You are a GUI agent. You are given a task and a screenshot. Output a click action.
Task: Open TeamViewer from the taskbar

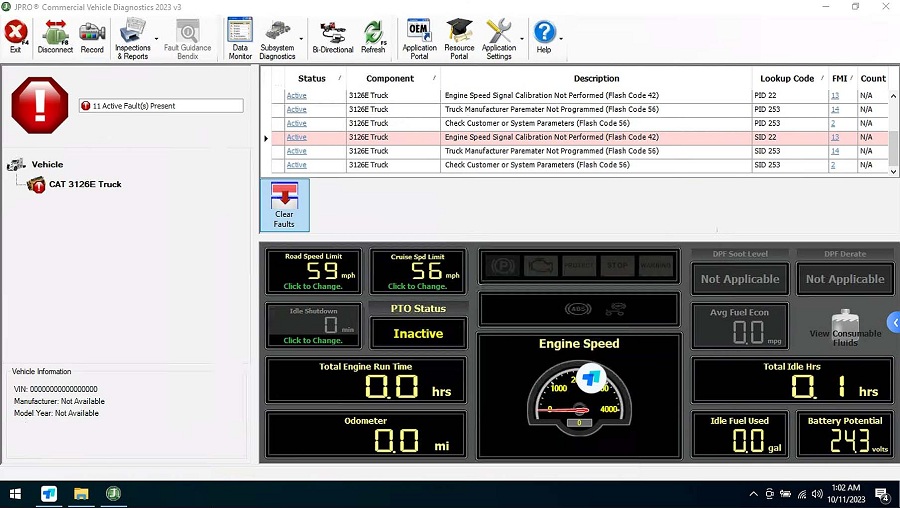49,494
